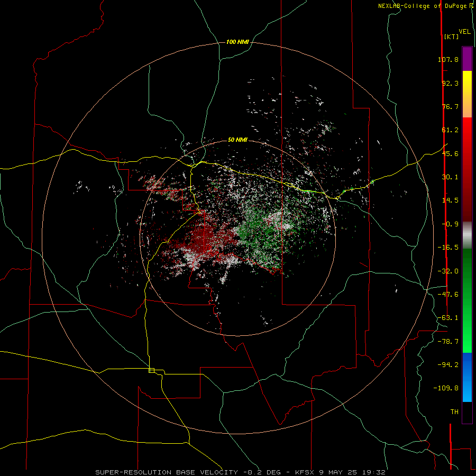
Task: Click the TH legend label
Action: (x=454, y=412)
